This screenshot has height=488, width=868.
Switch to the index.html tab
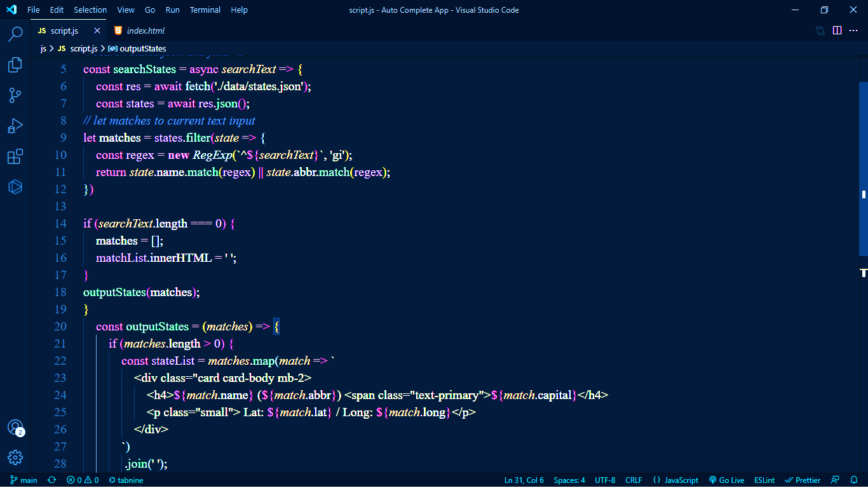pyautogui.click(x=146, y=30)
